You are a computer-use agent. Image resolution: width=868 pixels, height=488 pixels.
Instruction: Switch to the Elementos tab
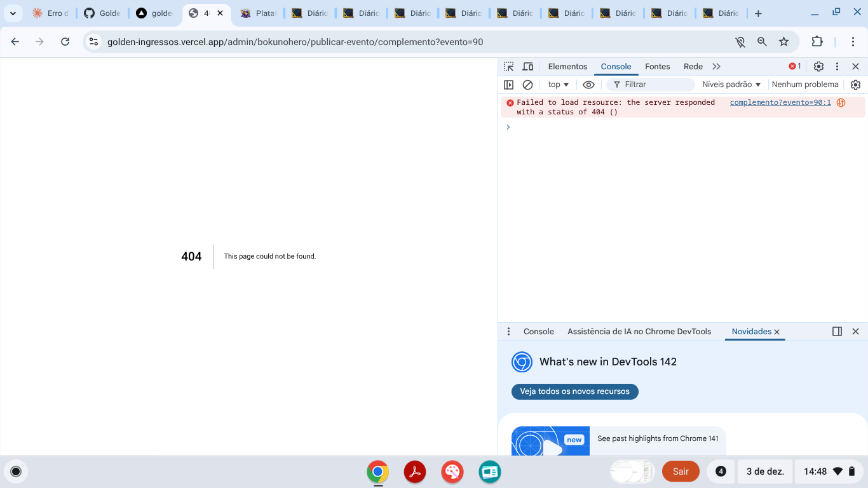pyautogui.click(x=567, y=67)
